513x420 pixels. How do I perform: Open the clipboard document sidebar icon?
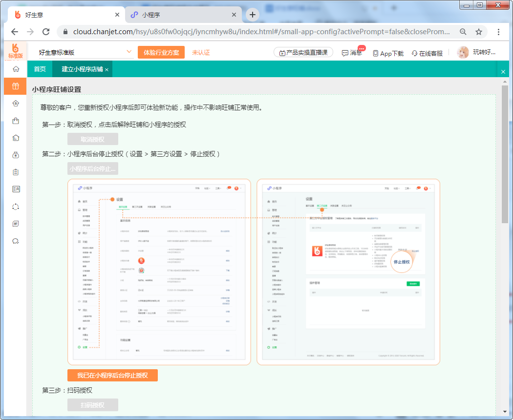point(15,172)
